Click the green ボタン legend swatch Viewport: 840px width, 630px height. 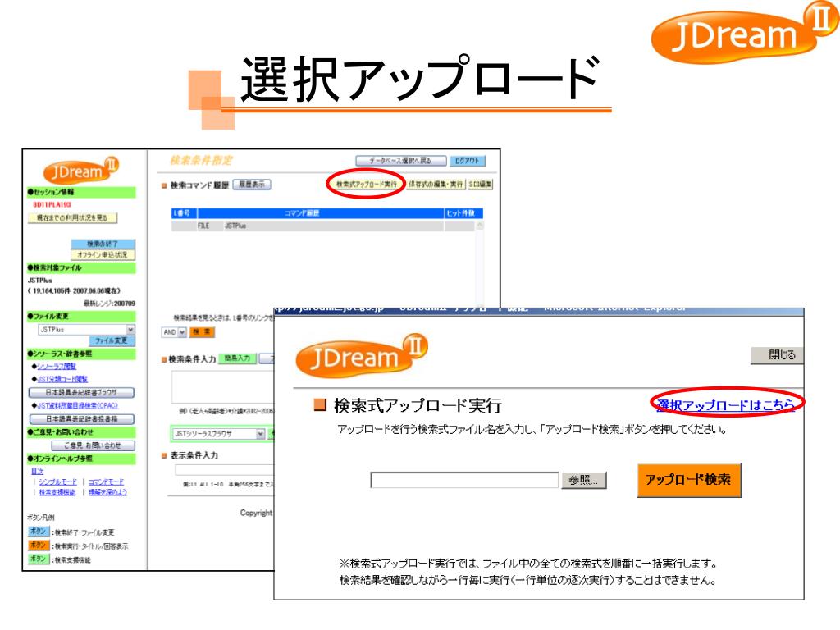[x=39, y=559]
